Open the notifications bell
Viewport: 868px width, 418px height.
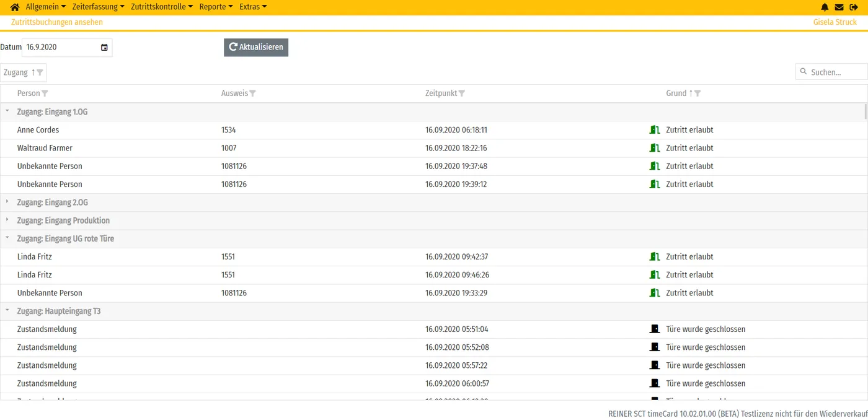click(x=825, y=7)
